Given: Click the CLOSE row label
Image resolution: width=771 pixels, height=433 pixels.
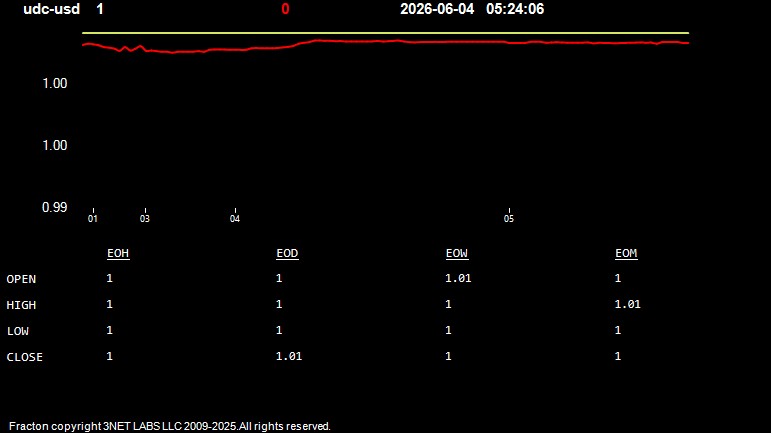Looking at the screenshot, I should 25,357.
